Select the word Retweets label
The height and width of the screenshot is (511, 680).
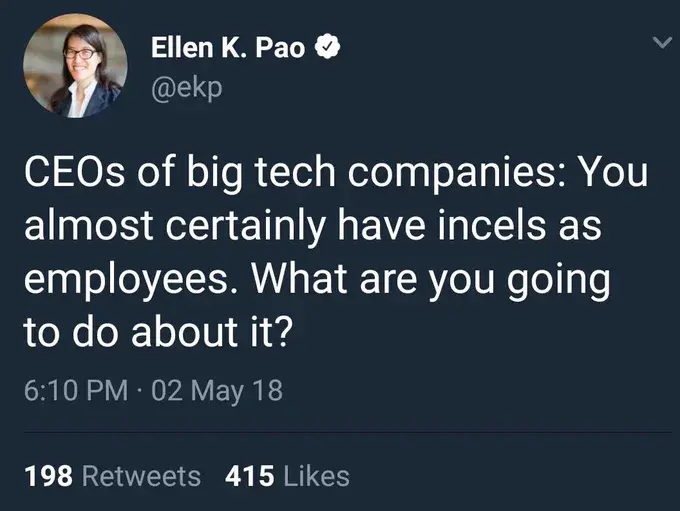pyautogui.click(x=140, y=476)
